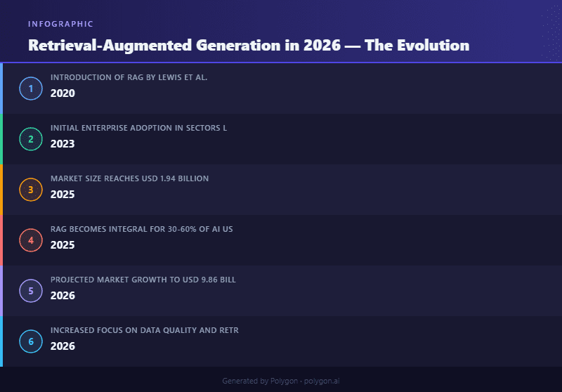Select the 'Introduction of RAG by Lewis et al.' heading
Screen dimensions: 562x392
[x=129, y=77]
